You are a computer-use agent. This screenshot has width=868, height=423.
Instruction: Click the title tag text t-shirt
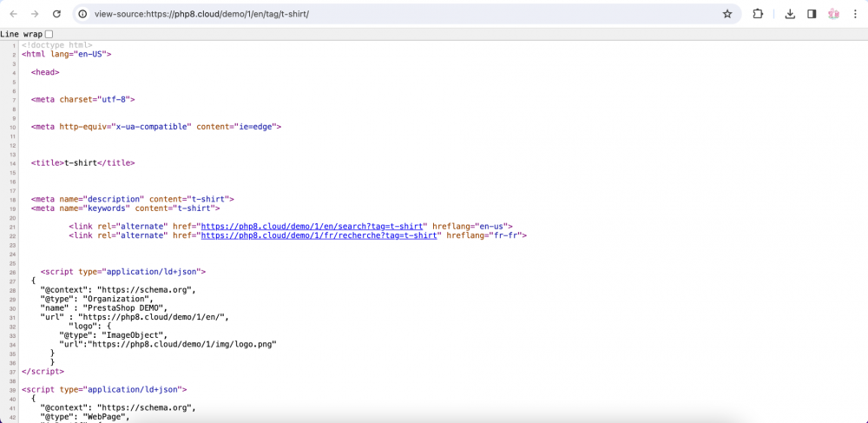point(81,162)
